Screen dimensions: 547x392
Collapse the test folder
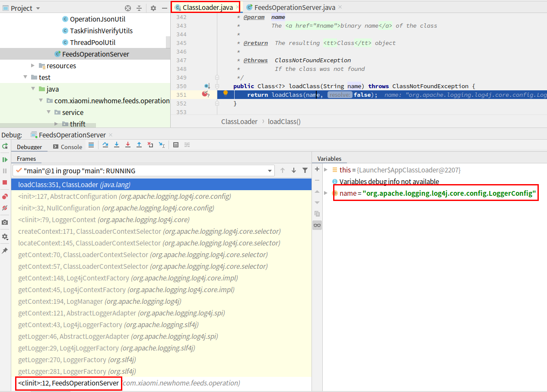click(25, 77)
